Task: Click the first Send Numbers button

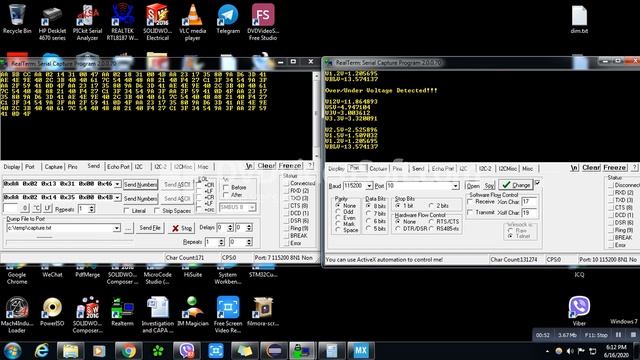Action: [140, 184]
